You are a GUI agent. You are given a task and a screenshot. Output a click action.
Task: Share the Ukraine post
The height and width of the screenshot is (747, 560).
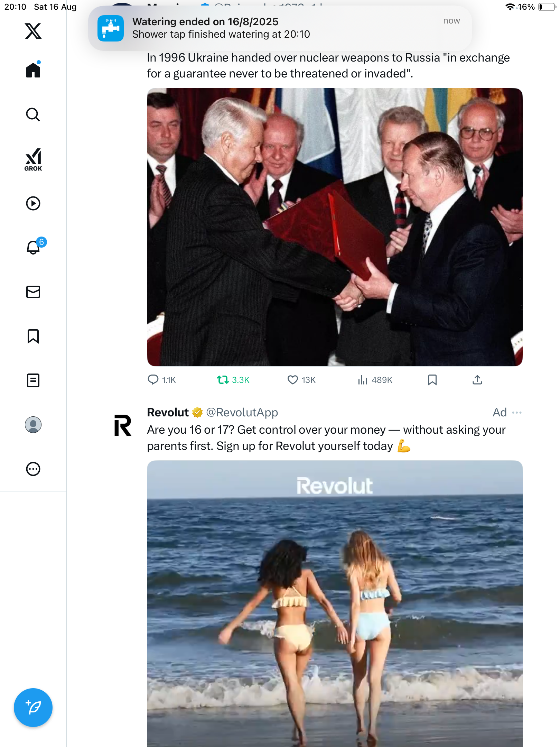click(x=477, y=380)
